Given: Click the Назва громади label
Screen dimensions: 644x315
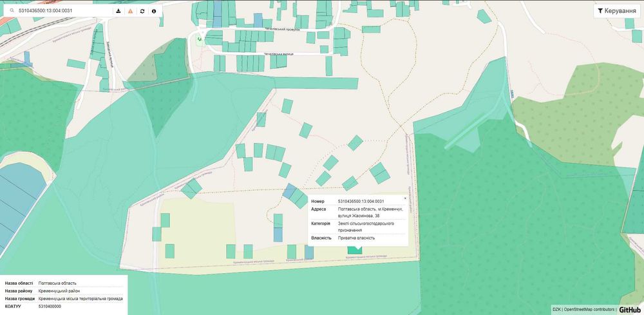Looking at the screenshot, I should [x=20, y=299].
